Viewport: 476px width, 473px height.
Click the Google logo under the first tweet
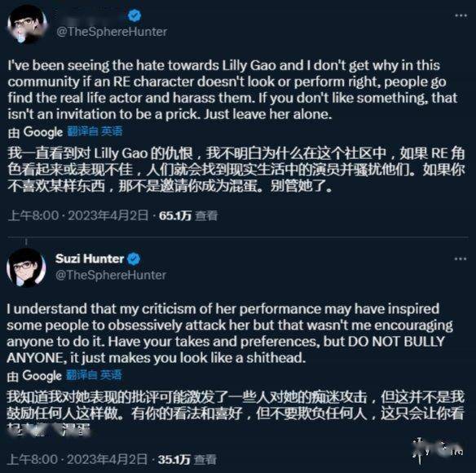[x=43, y=132]
